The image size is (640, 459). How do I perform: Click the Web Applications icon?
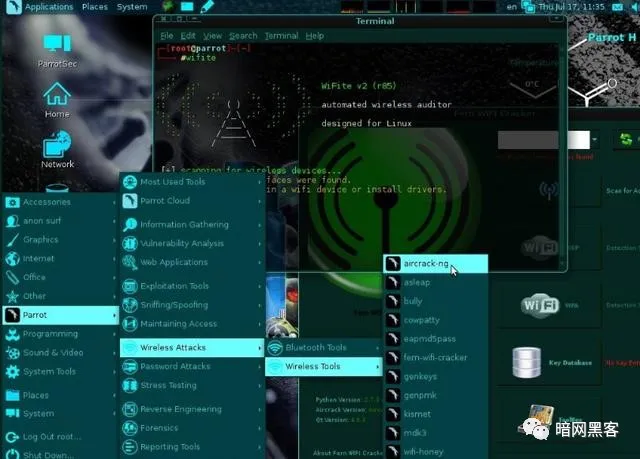130,262
